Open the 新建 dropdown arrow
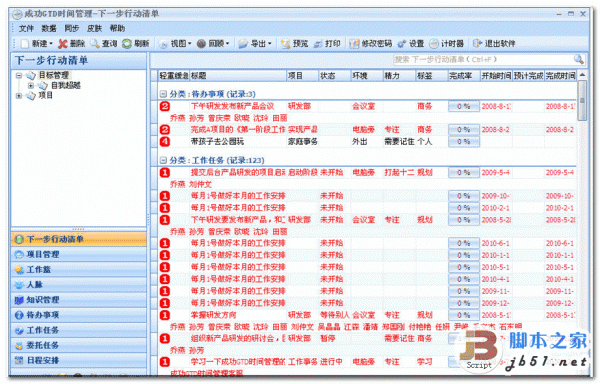 [x=51, y=44]
